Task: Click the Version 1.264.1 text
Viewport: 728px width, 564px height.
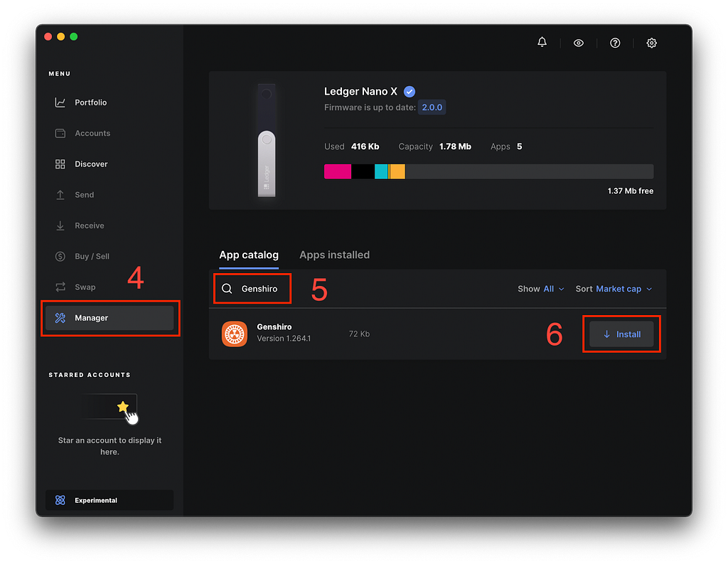Action: (284, 339)
